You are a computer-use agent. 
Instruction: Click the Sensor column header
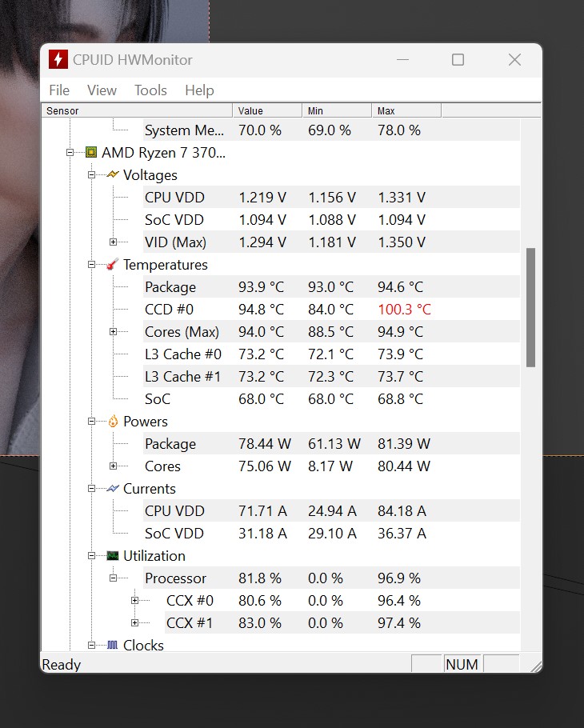pyautogui.click(x=138, y=110)
